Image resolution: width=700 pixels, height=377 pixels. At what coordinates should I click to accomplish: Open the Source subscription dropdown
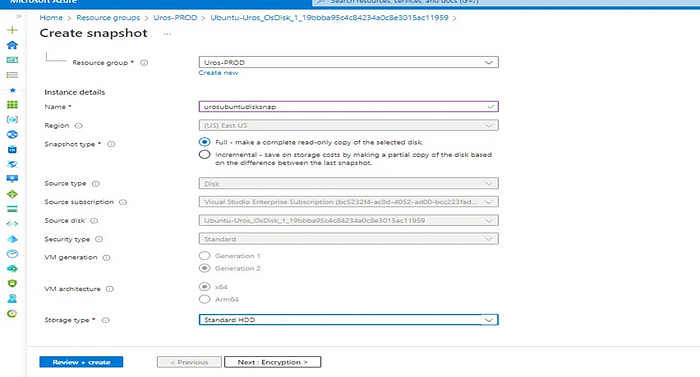point(349,202)
